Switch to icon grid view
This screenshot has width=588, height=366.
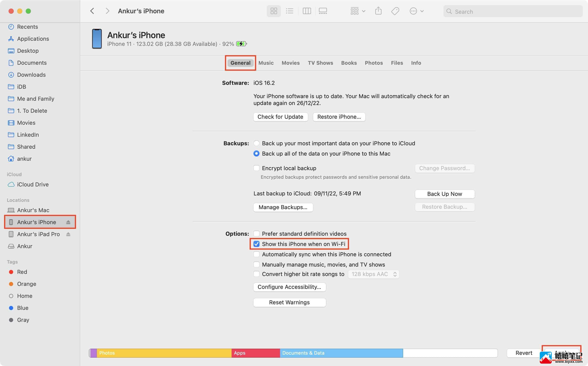274,11
